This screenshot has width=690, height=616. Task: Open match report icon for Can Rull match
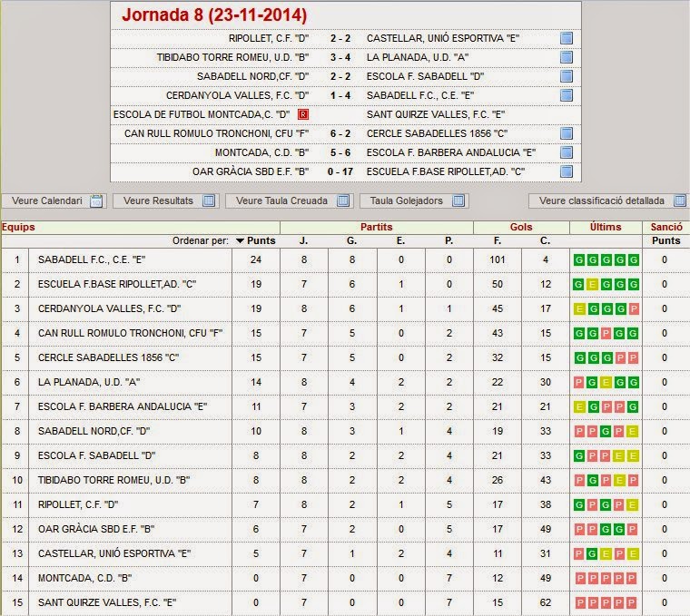(x=567, y=133)
